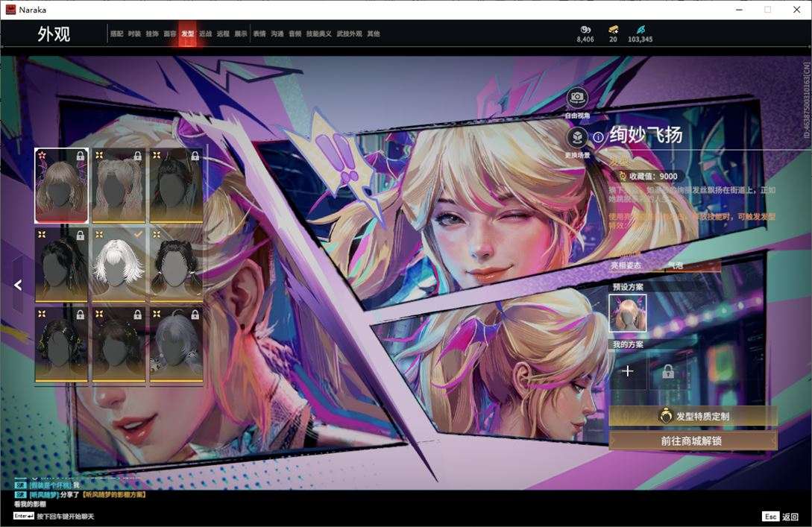Click the shared 影棚方案 chat link
This screenshot has height=527, width=812.
[114, 495]
